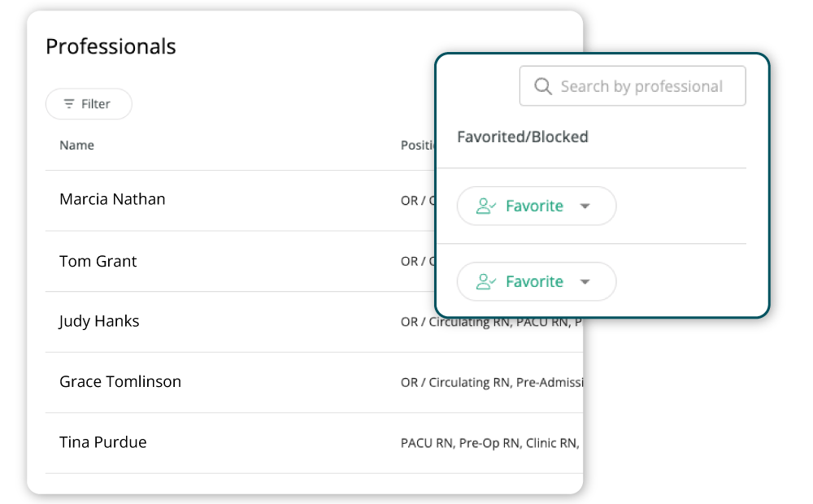Select Tom Grant from the list
This screenshot has width=813, height=504.
point(98,261)
